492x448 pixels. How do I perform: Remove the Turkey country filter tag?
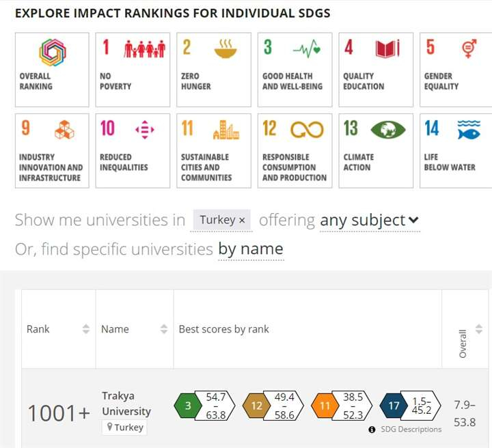pyautogui.click(x=242, y=221)
